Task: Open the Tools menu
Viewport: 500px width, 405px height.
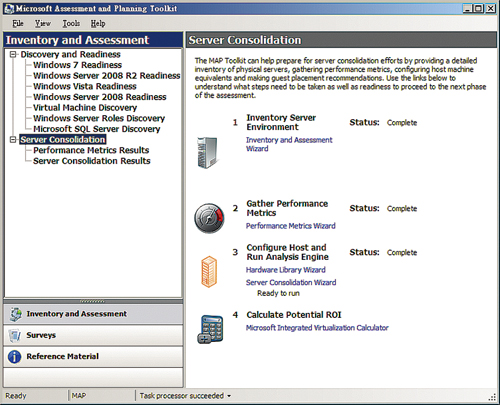Action: (x=71, y=23)
